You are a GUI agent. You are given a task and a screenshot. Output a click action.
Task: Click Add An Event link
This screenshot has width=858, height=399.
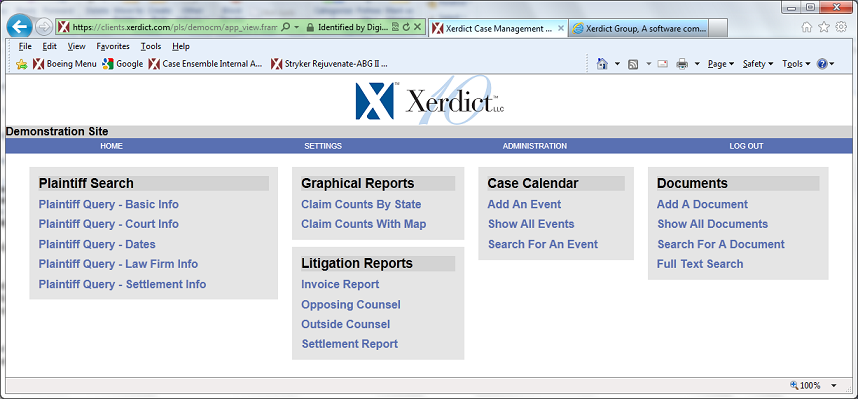(x=524, y=204)
